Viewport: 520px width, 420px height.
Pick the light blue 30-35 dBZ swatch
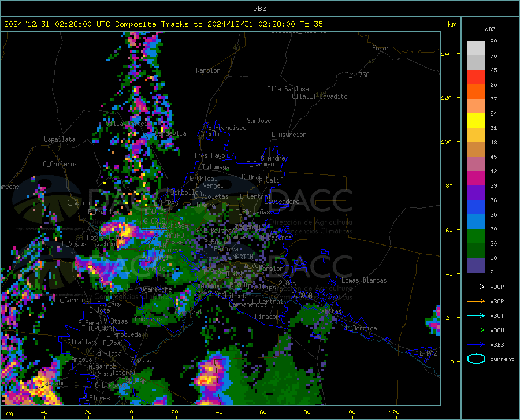[x=476, y=222]
